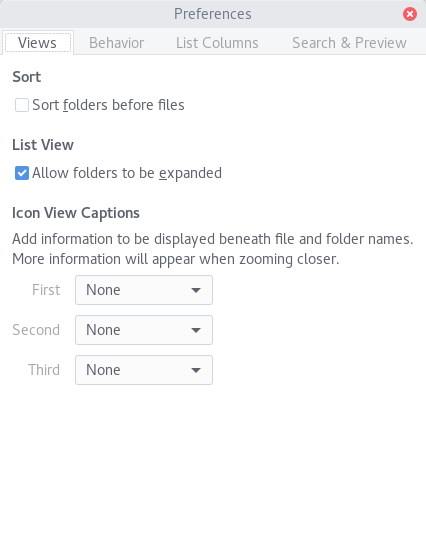Open the List Columns tab

(x=217, y=43)
